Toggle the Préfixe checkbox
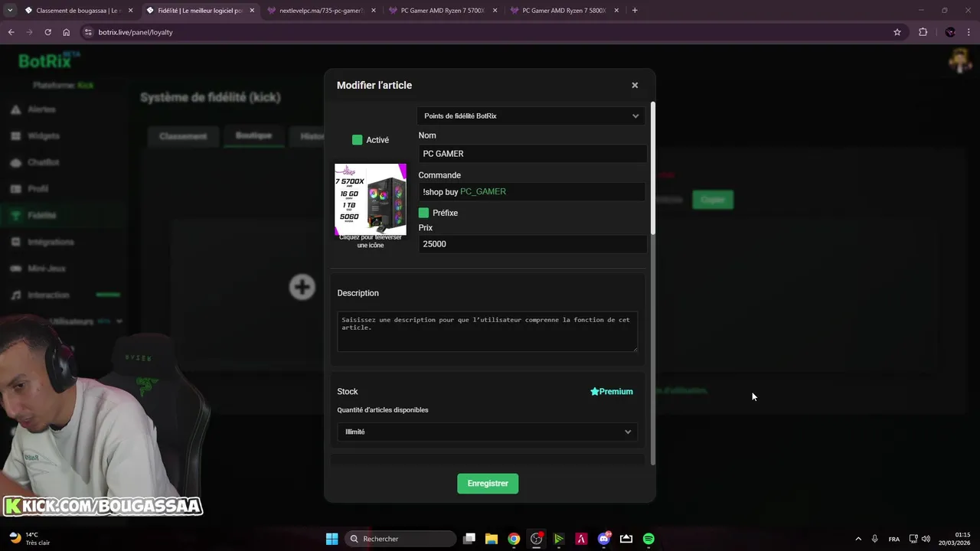The image size is (980, 551). [x=423, y=213]
